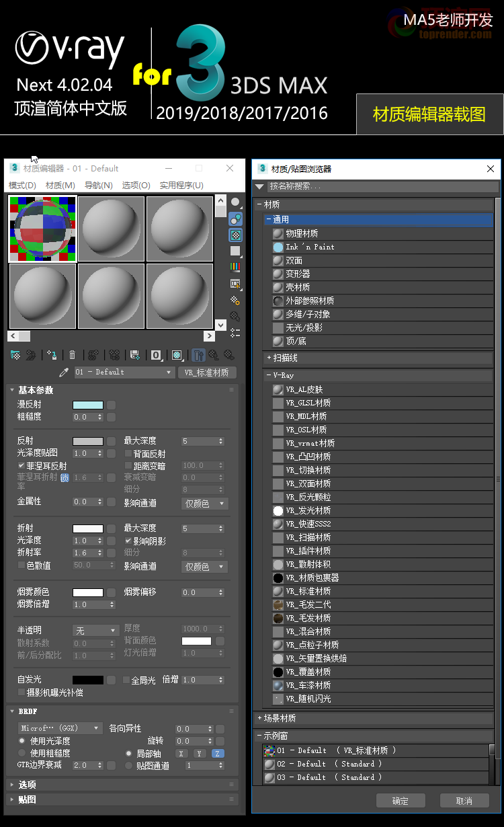The height and width of the screenshot is (827, 504).
Task: Click the Make Unique icon
Action: tap(114, 354)
